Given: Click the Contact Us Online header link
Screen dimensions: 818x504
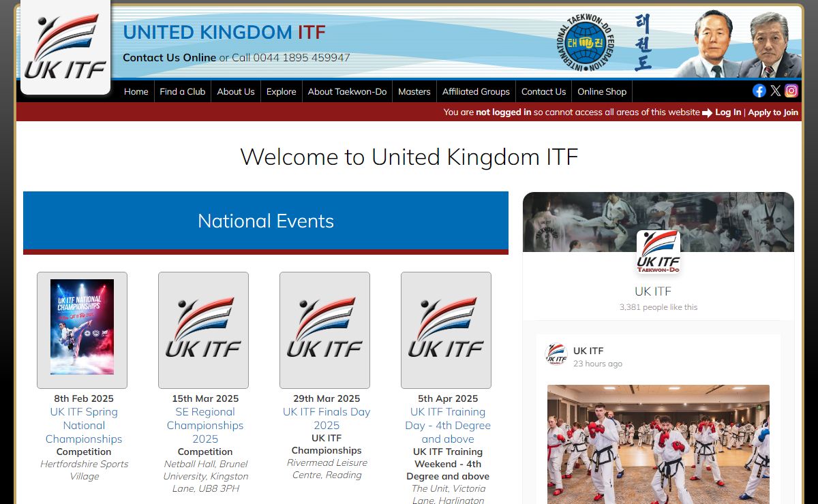Looking at the screenshot, I should click(x=169, y=58).
